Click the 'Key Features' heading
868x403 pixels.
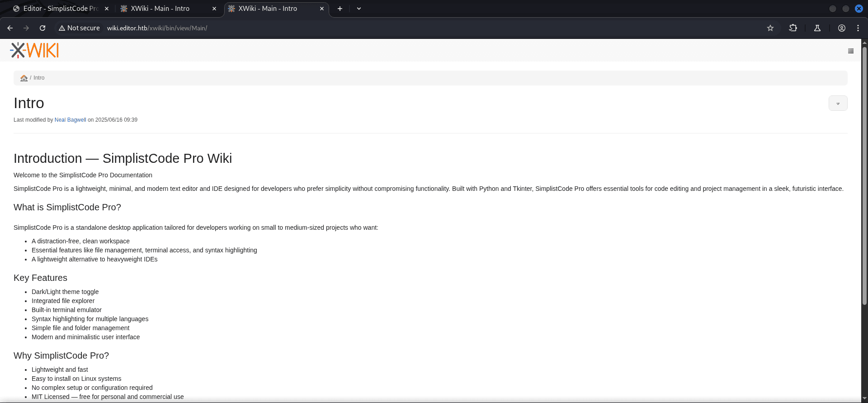click(40, 278)
